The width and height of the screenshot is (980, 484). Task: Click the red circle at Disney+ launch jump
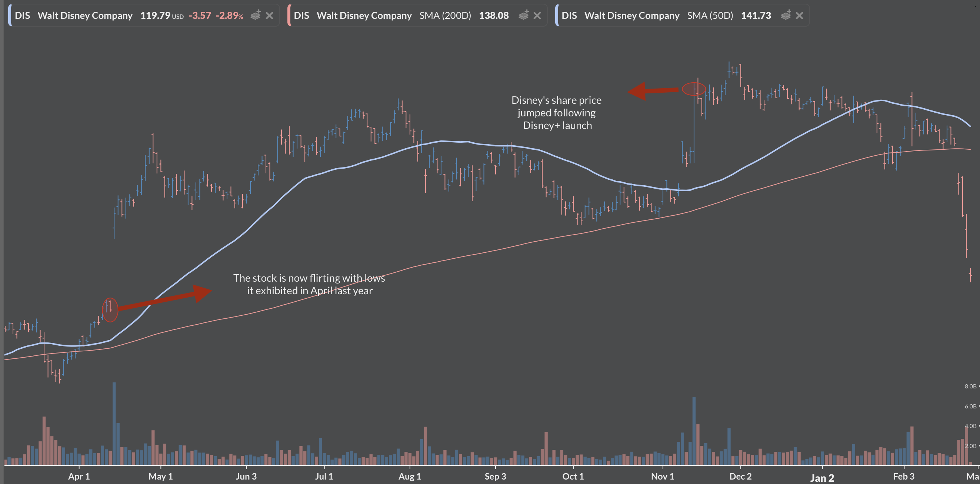694,89
